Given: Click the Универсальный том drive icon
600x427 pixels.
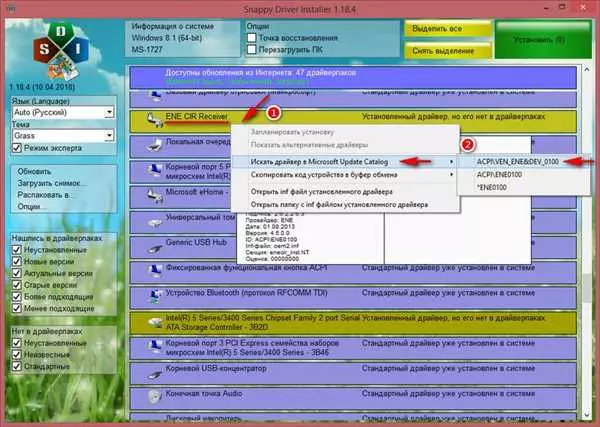Looking at the screenshot, I should click(x=155, y=222).
